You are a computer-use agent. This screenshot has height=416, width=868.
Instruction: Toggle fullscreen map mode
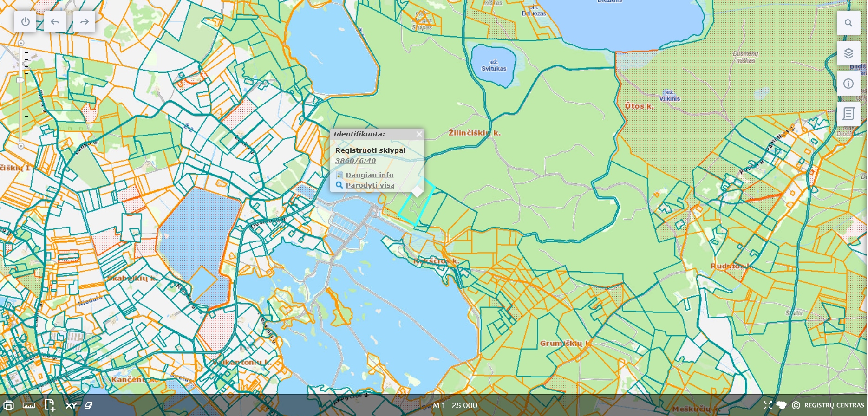[x=767, y=405]
